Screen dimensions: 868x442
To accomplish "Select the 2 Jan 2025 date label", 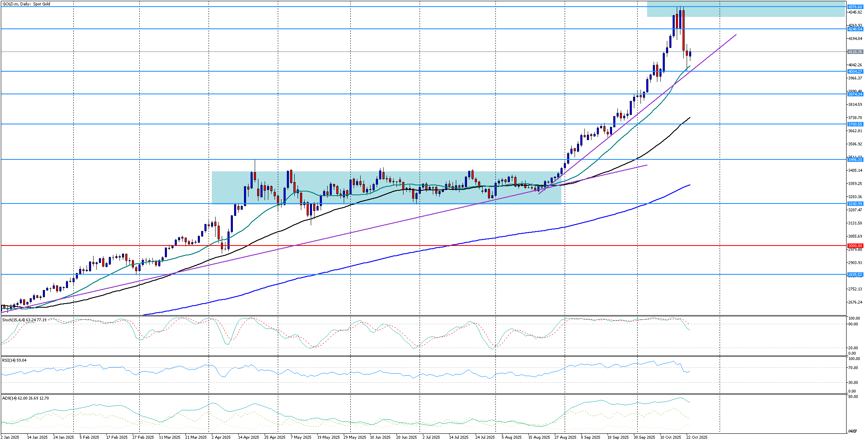I will [x=10, y=437].
